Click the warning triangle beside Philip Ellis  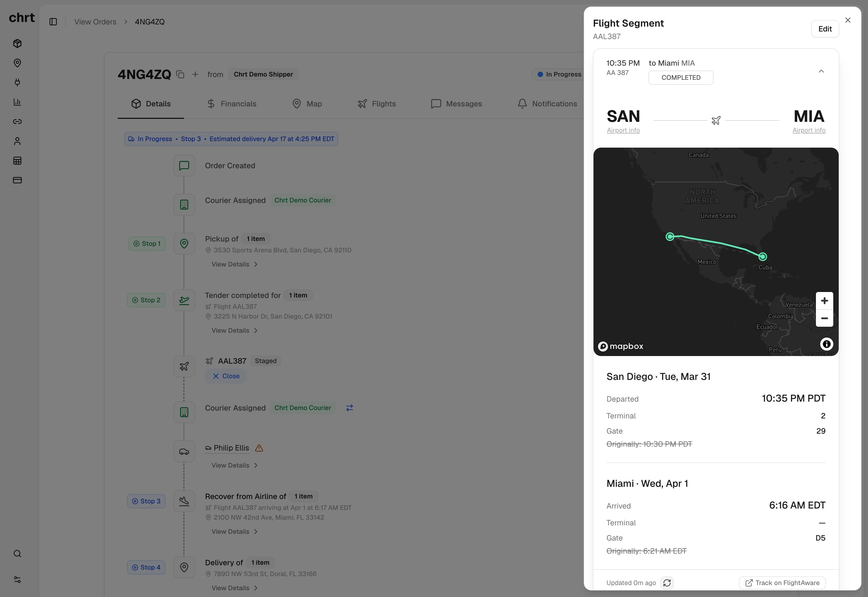click(x=259, y=448)
